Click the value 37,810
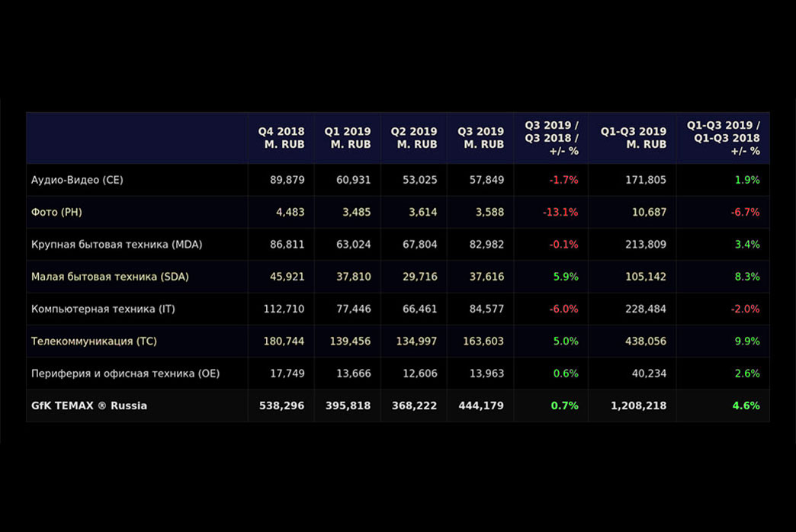Screen dimensions: 796x532 [353, 277]
